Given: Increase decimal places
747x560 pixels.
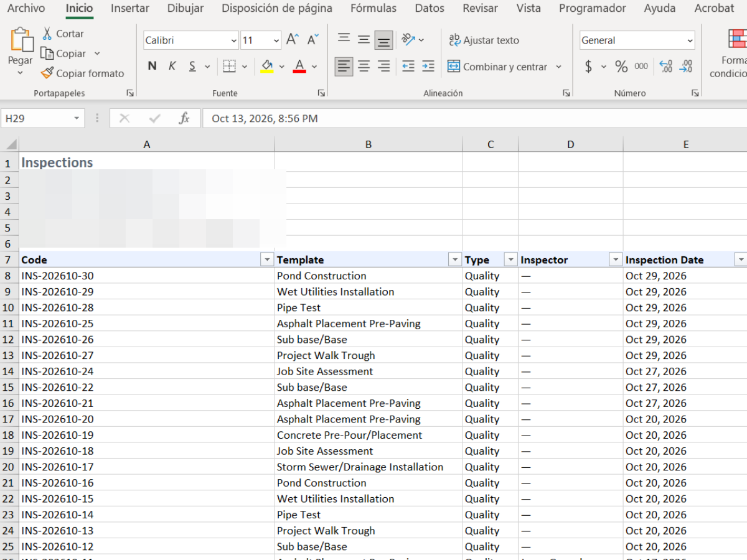Looking at the screenshot, I should (x=665, y=66).
